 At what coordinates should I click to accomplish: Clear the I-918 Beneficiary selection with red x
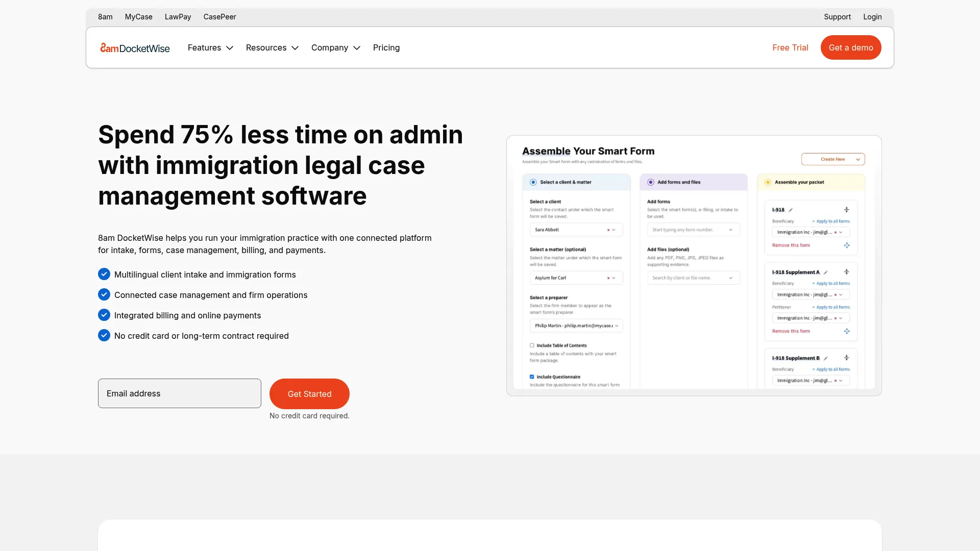click(x=835, y=233)
